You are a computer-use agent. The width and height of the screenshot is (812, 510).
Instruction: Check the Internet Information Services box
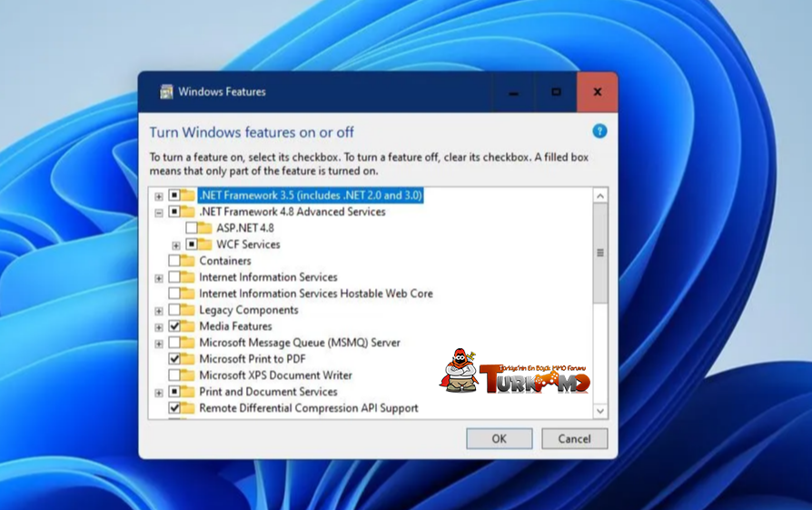click(x=174, y=276)
